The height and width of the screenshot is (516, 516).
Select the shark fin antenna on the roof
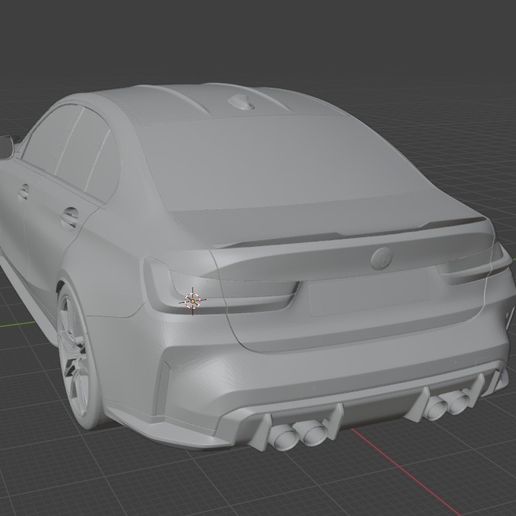tap(241, 102)
